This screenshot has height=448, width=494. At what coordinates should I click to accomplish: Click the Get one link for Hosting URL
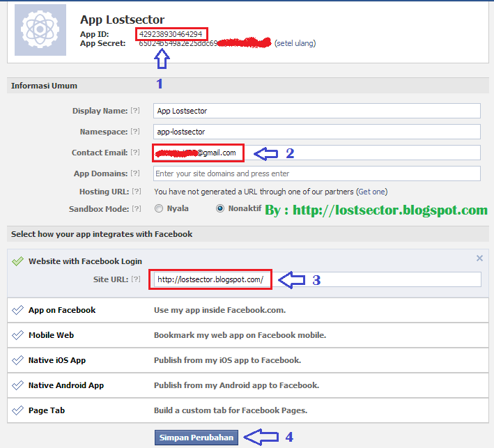pos(372,192)
